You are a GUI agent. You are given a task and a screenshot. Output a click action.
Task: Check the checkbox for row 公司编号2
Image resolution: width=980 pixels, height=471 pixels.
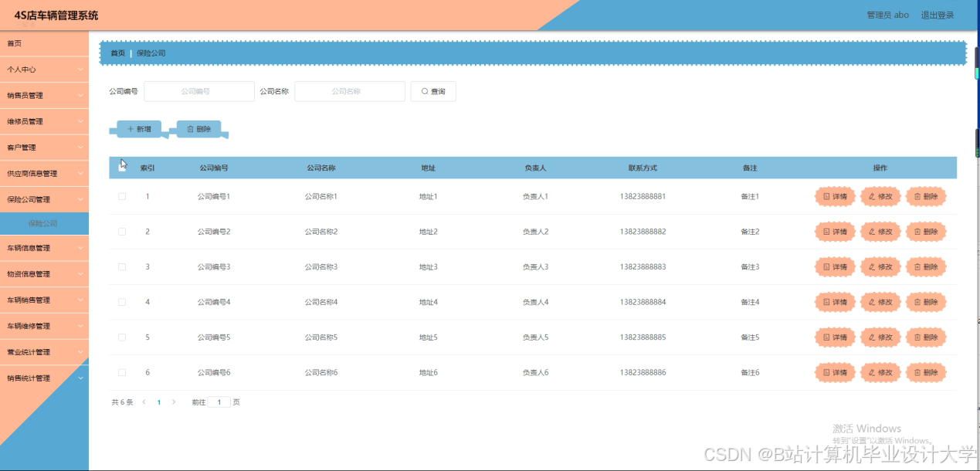click(122, 232)
